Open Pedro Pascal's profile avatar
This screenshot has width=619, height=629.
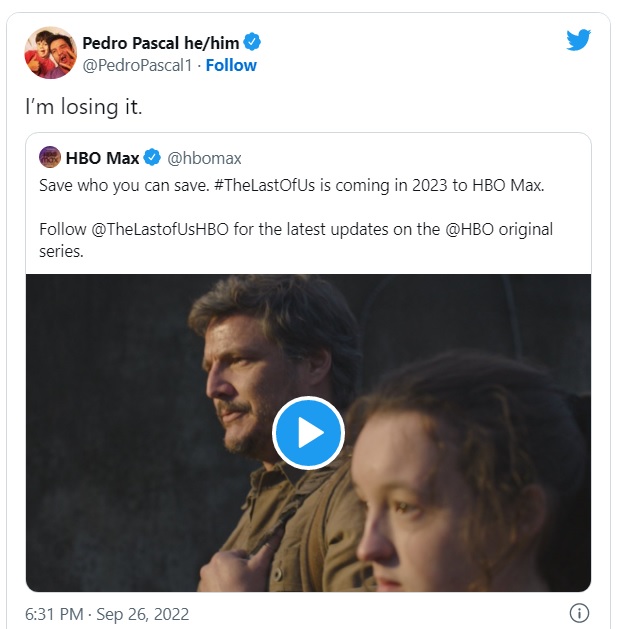pyautogui.click(x=49, y=53)
